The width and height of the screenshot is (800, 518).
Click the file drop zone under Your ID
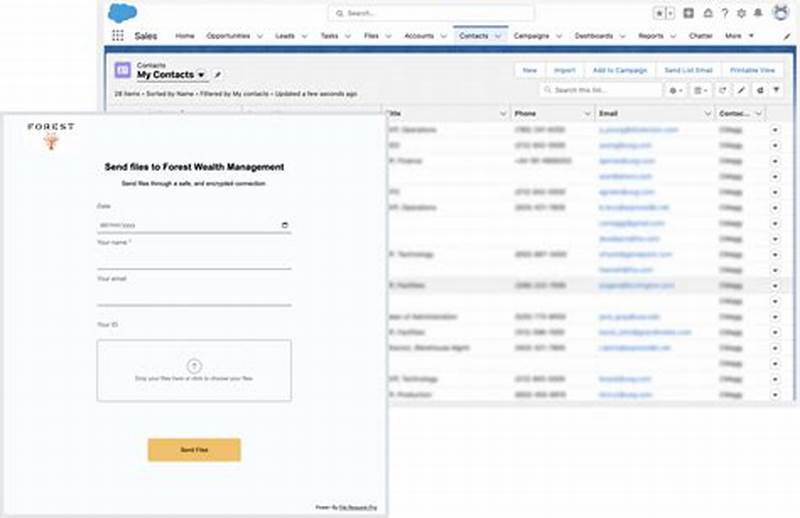(x=194, y=371)
